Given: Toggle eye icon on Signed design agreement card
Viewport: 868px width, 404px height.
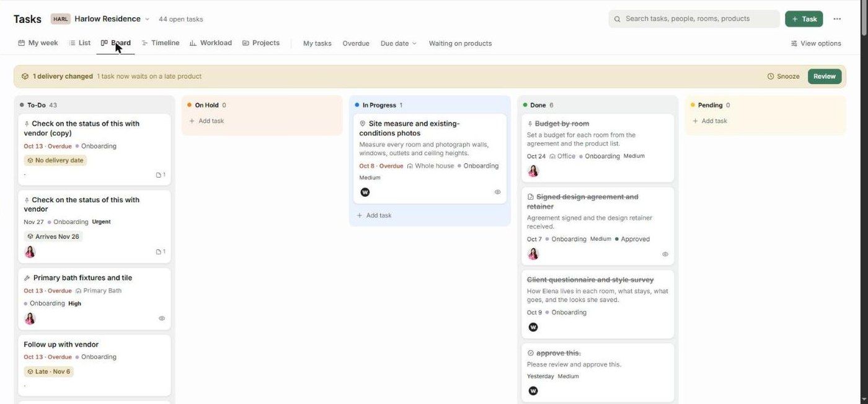Looking at the screenshot, I should click(665, 254).
